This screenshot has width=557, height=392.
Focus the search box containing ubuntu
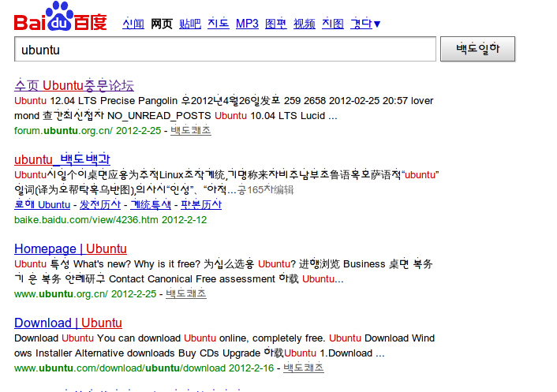225,49
